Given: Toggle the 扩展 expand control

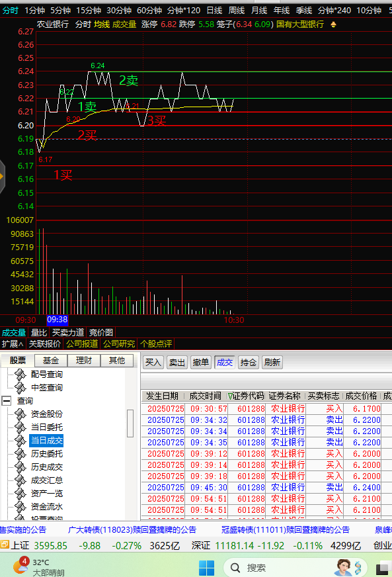Looking at the screenshot, I should coord(13,343).
